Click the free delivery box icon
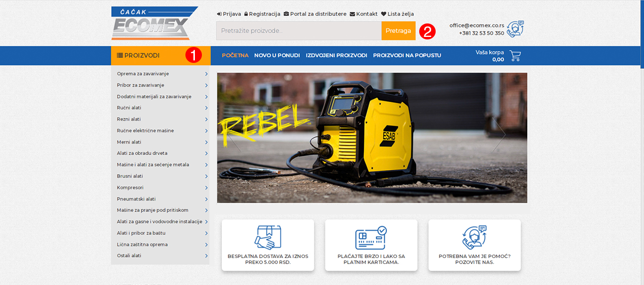The width and height of the screenshot is (644, 285). (x=268, y=237)
